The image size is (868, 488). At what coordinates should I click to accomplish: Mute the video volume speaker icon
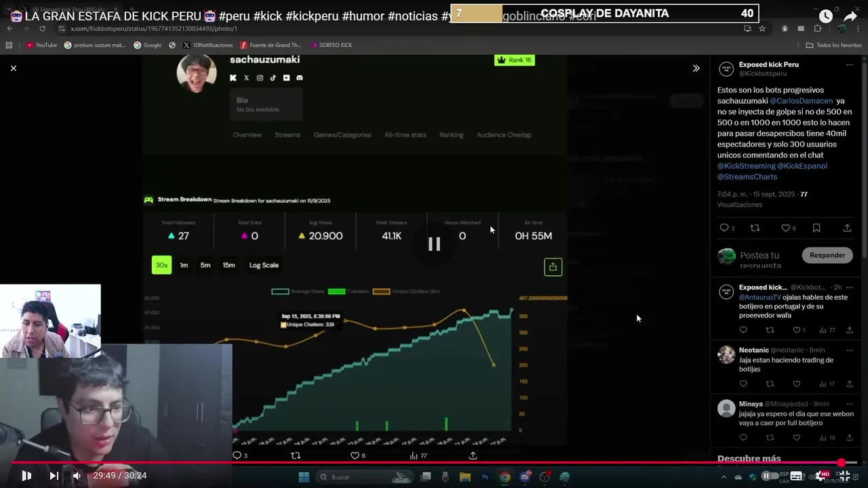pyautogui.click(x=77, y=476)
